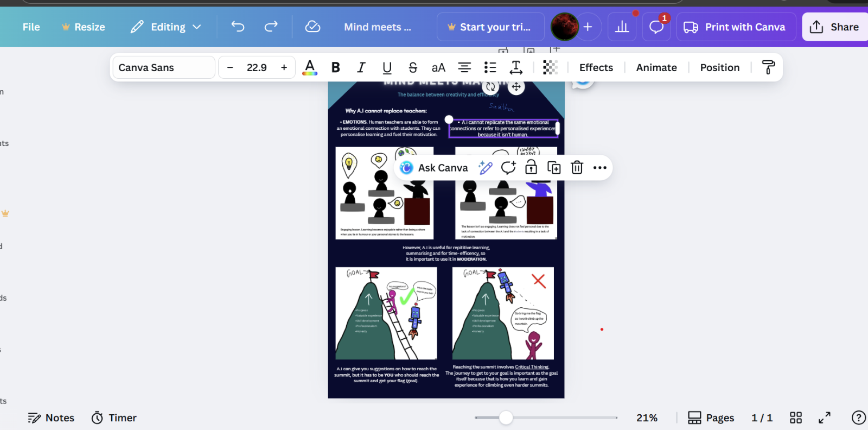Viewport: 868px width, 430px height.
Task: Open the comments speech bubble icon
Action: (x=656, y=27)
